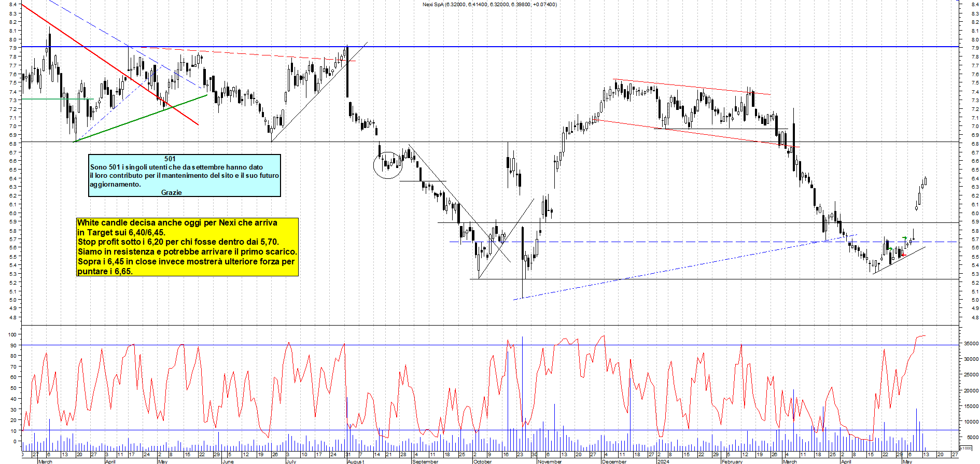
Task: Click the 'July' month label
Action: (291, 461)
